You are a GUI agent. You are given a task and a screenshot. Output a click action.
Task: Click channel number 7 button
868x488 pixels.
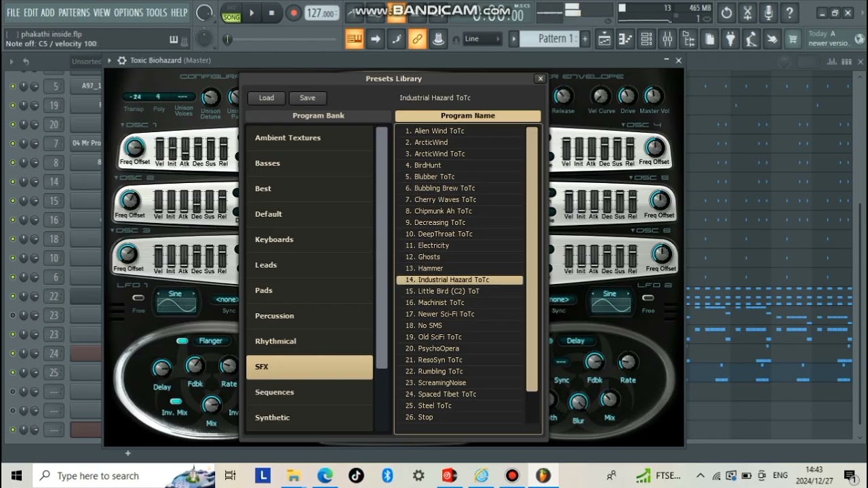55,143
